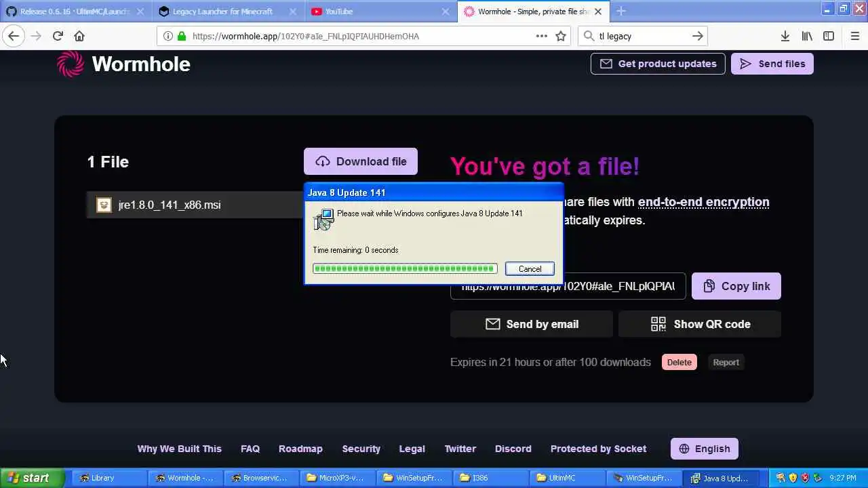Open Why We Built This link

tap(179, 449)
